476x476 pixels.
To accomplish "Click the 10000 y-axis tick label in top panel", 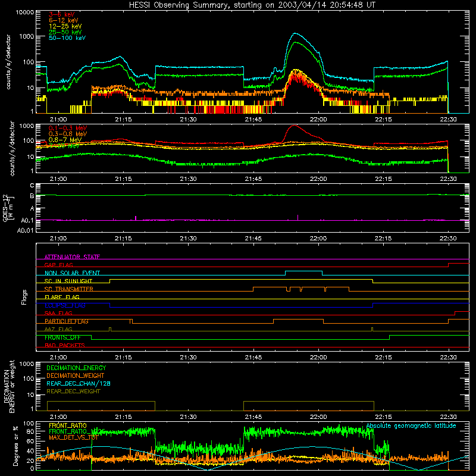I will pyautogui.click(x=25, y=12).
